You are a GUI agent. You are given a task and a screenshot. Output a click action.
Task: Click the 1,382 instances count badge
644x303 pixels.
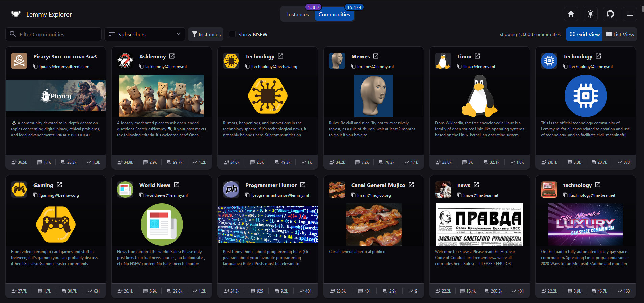(x=313, y=7)
